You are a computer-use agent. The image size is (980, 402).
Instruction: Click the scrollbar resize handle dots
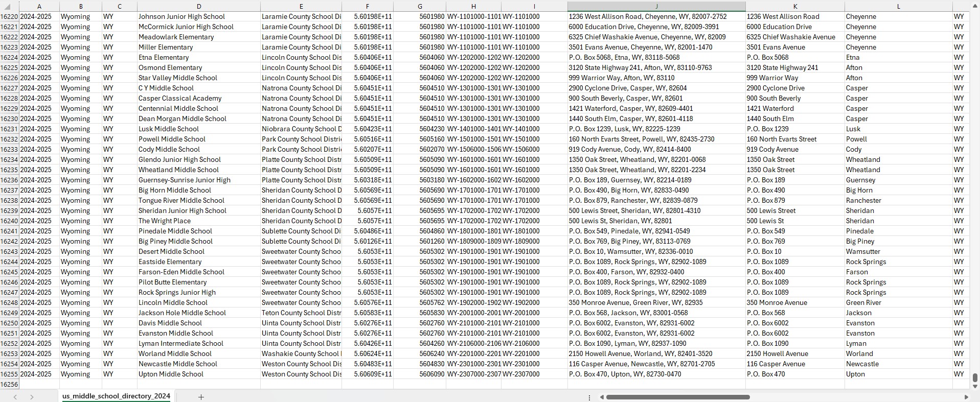[589, 397]
